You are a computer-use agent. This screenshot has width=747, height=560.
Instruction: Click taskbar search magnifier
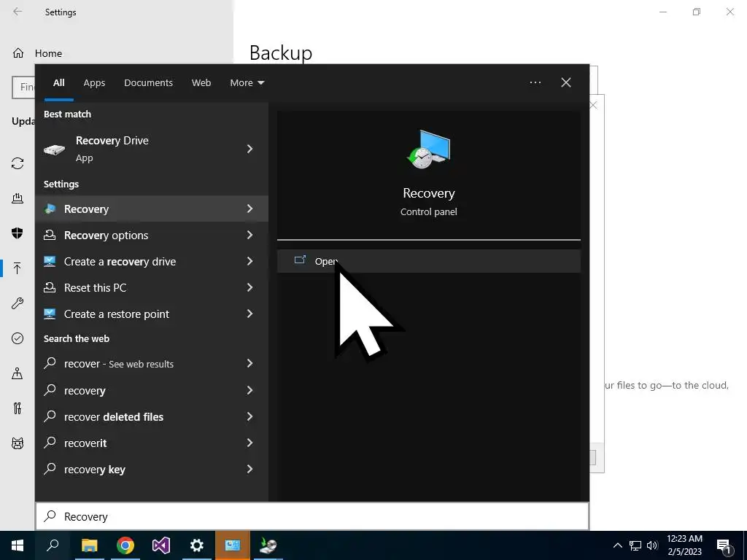coord(53,545)
